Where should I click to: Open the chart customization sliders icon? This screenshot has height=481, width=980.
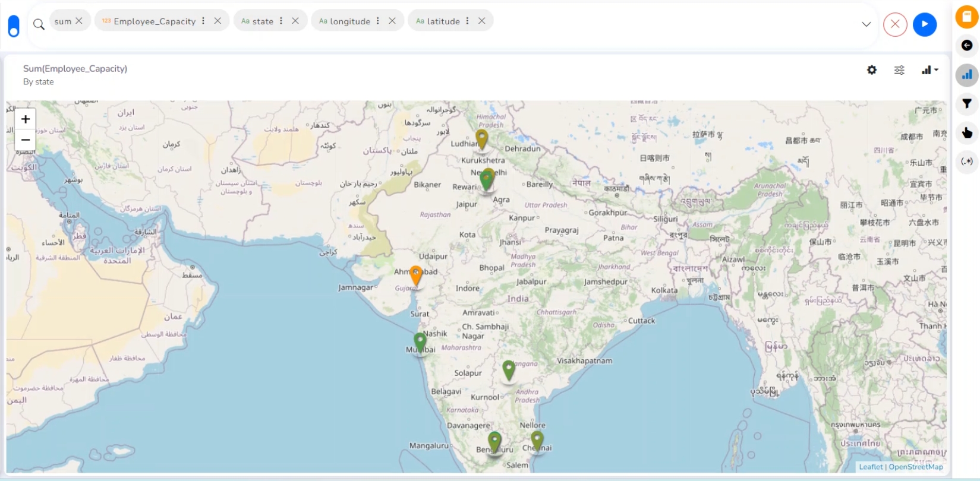click(899, 70)
